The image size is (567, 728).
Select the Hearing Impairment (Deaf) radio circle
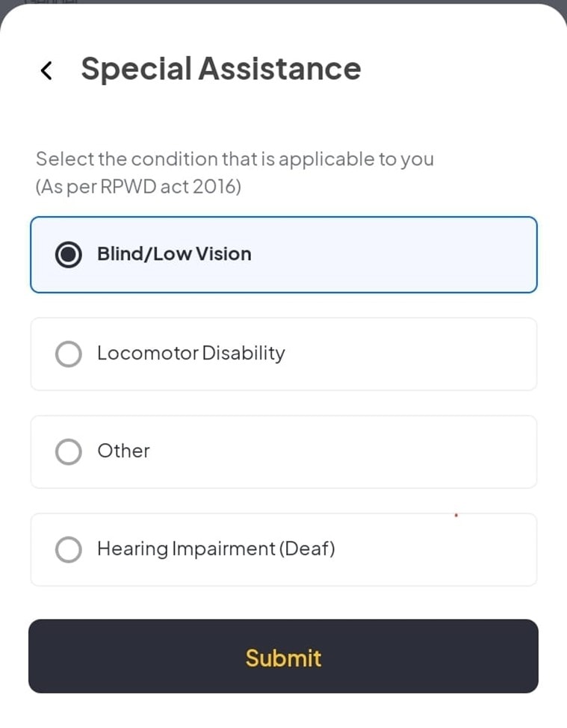coord(69,550)
